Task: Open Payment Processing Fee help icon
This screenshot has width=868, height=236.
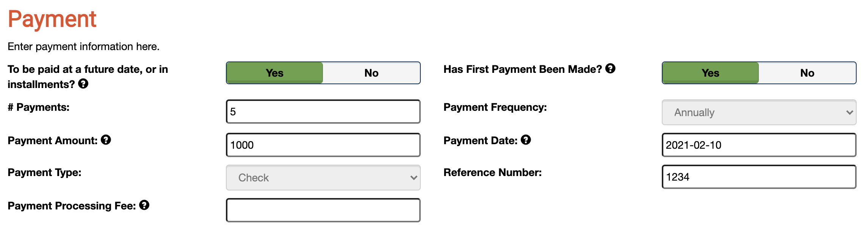Action: [x=144, y=205]
